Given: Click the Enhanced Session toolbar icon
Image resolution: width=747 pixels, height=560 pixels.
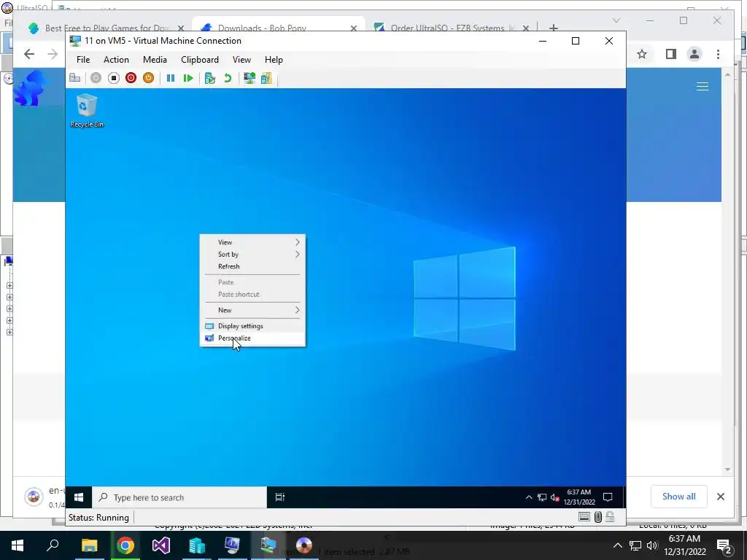Looking at the screenshot, I should [249, 78].
